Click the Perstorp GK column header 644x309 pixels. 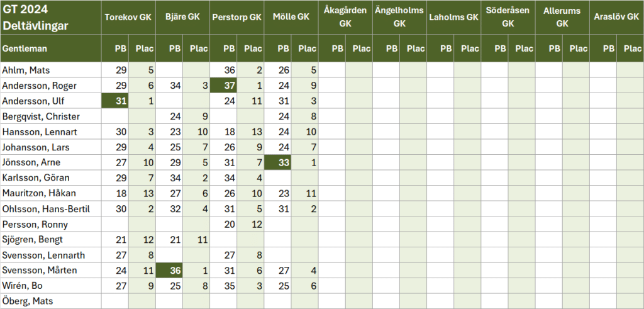[236, 17]
